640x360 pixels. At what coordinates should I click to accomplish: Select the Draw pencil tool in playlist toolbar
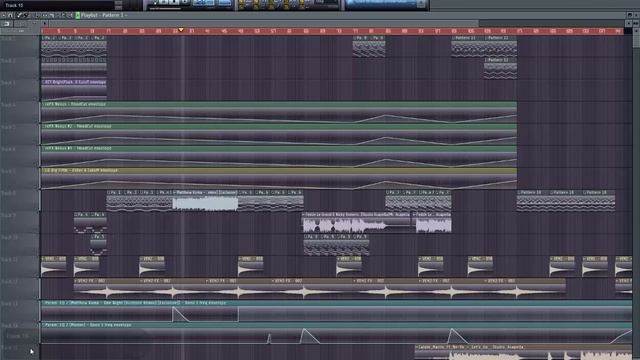[19, 15]
